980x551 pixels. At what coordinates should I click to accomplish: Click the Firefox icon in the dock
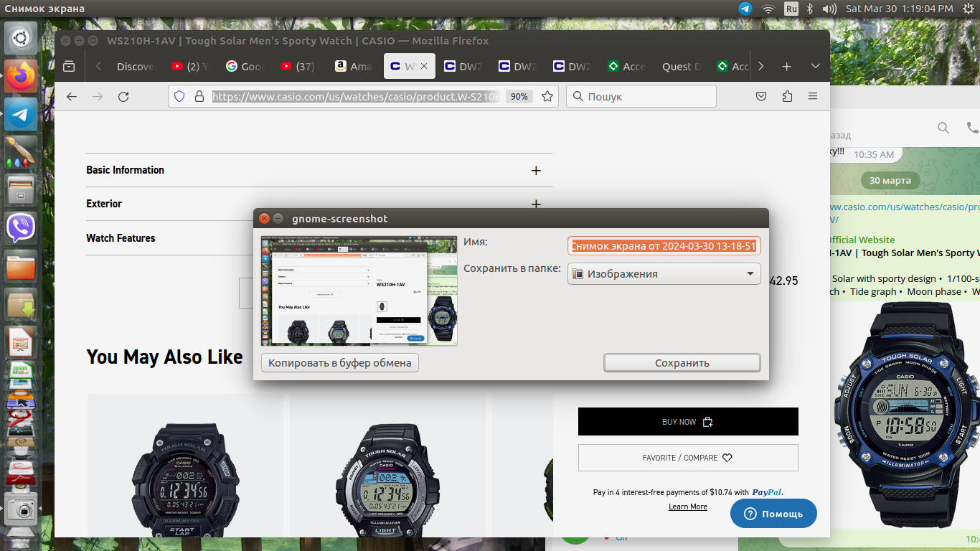[x=22, y=75]
